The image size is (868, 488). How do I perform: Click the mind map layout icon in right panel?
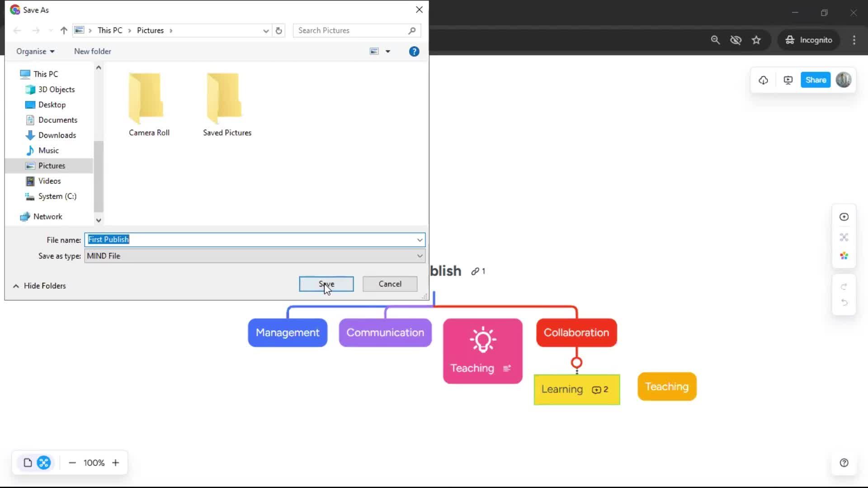pyautogui.click(x=844, y=237)
